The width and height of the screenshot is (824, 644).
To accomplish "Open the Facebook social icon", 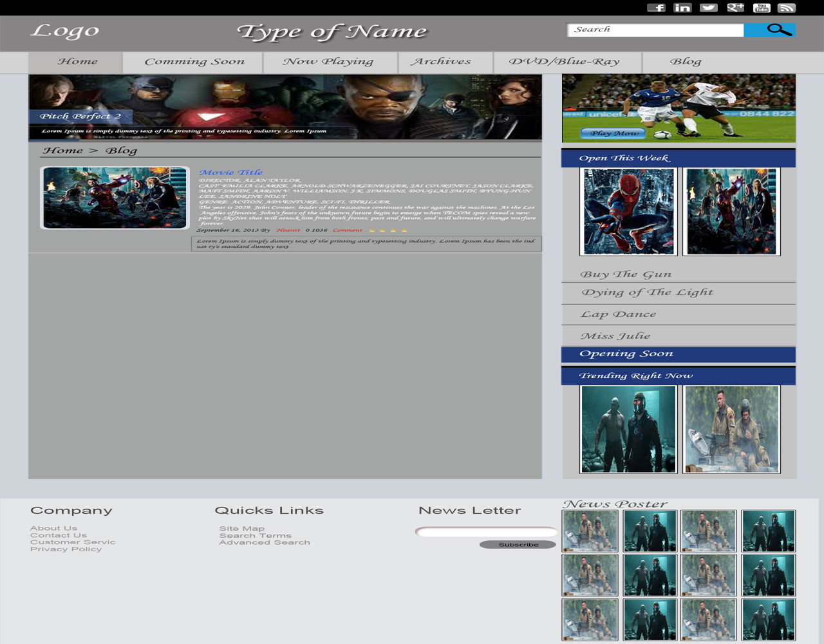I will pyautogui.click(x=656, y=8).
